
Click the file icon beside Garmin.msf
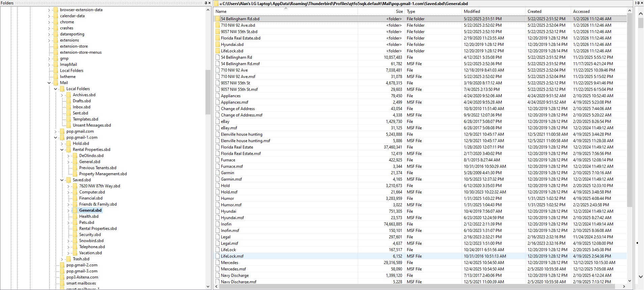(x=218, y=179)
